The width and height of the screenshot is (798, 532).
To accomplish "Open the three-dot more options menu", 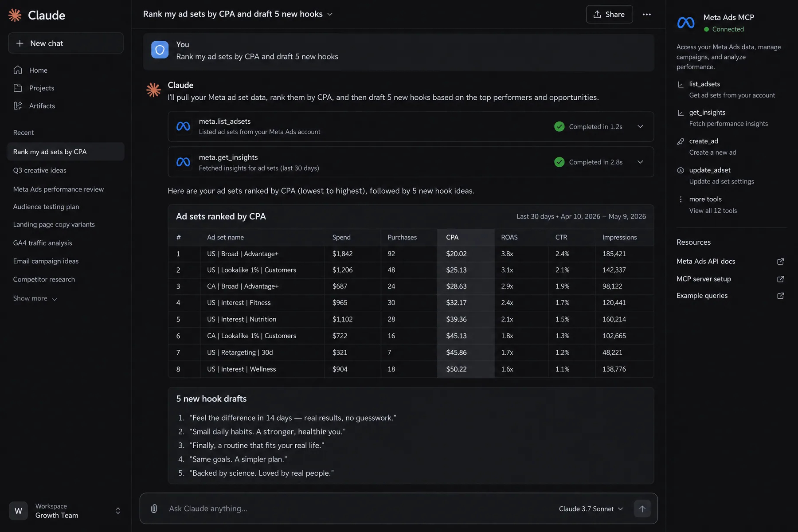I will click(647, 14).
